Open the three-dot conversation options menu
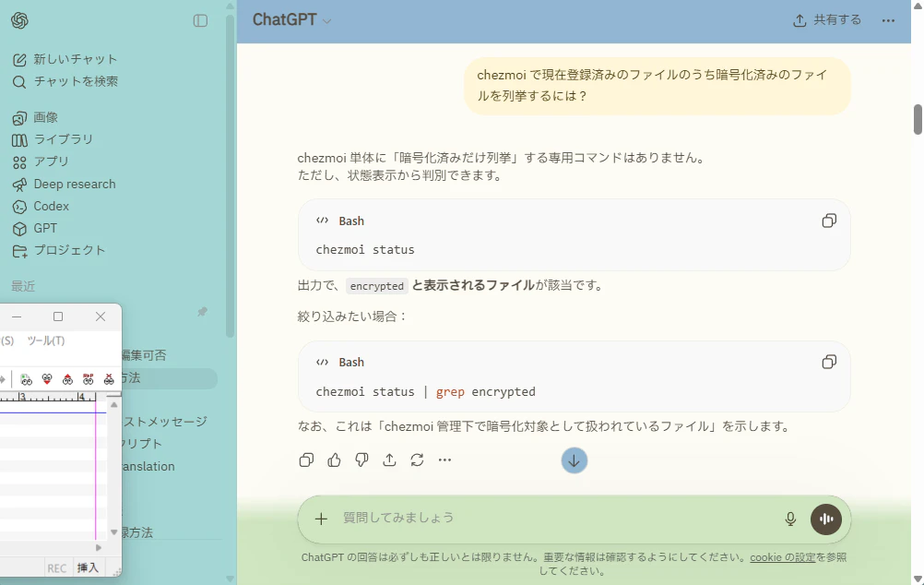 888,20
